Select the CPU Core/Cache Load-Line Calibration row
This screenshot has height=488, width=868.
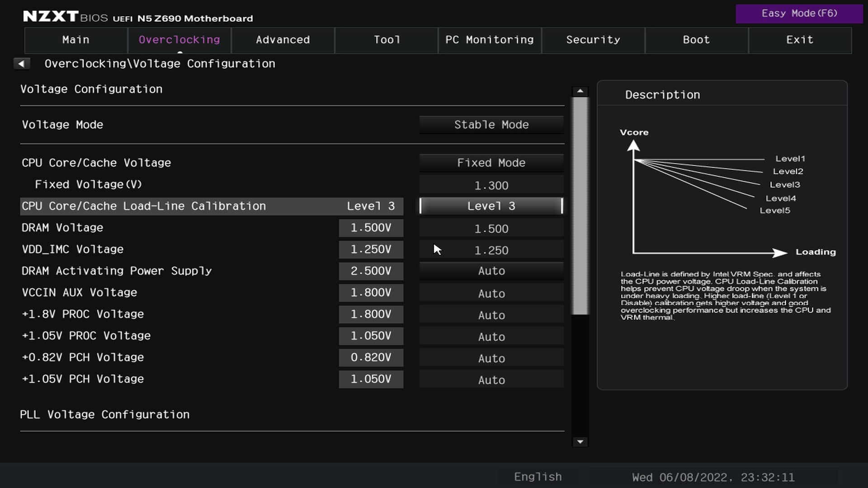click(212, 206)
